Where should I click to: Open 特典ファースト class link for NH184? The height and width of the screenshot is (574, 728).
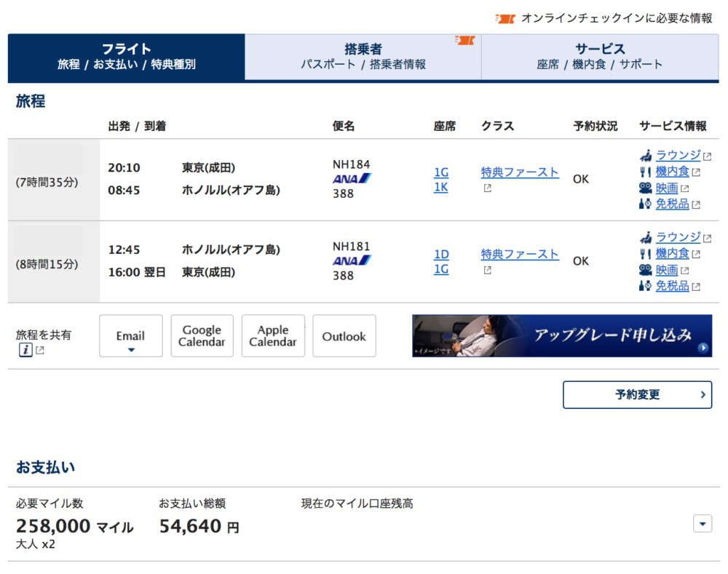pos(520,172)
